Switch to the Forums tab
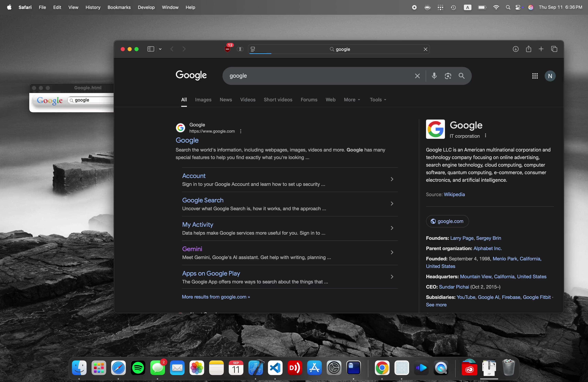The height and width of the screenshot is (382, 588). click(x=309, y=100)
